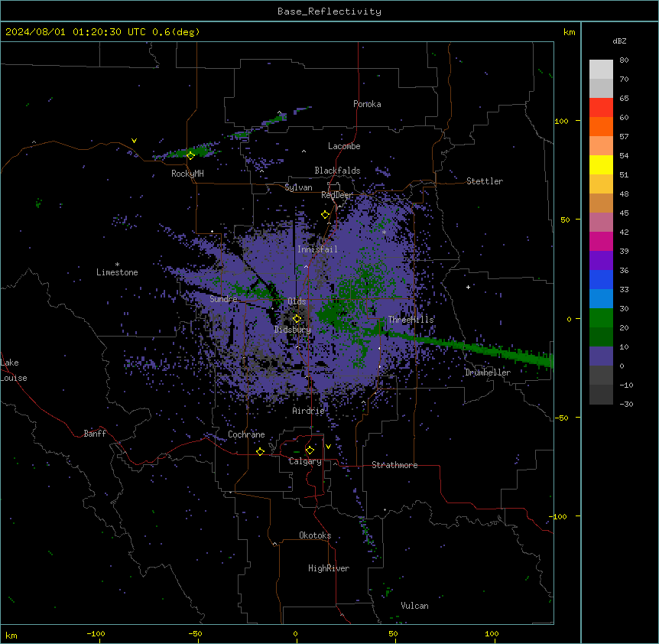
Task: Select the Blackfalds label on the map
Action: (x=337, y=171)
